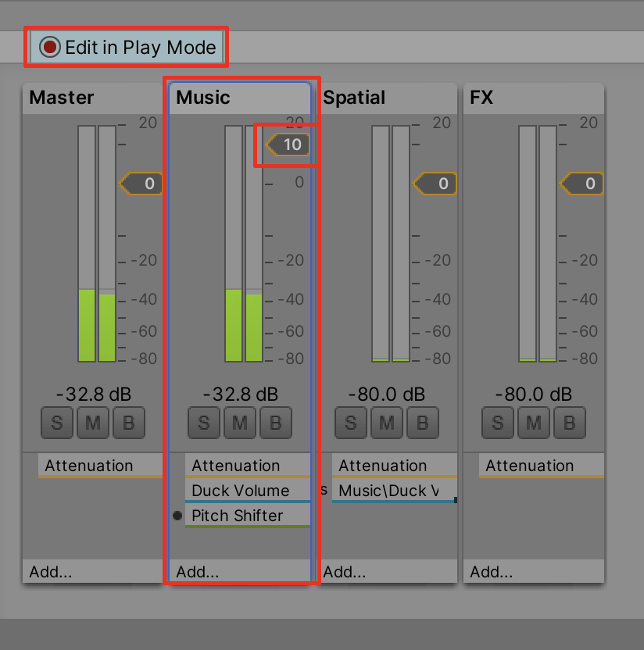This screenshot has height=650, width=644.
Task: Mute the Music group
Action: (240, 423)
